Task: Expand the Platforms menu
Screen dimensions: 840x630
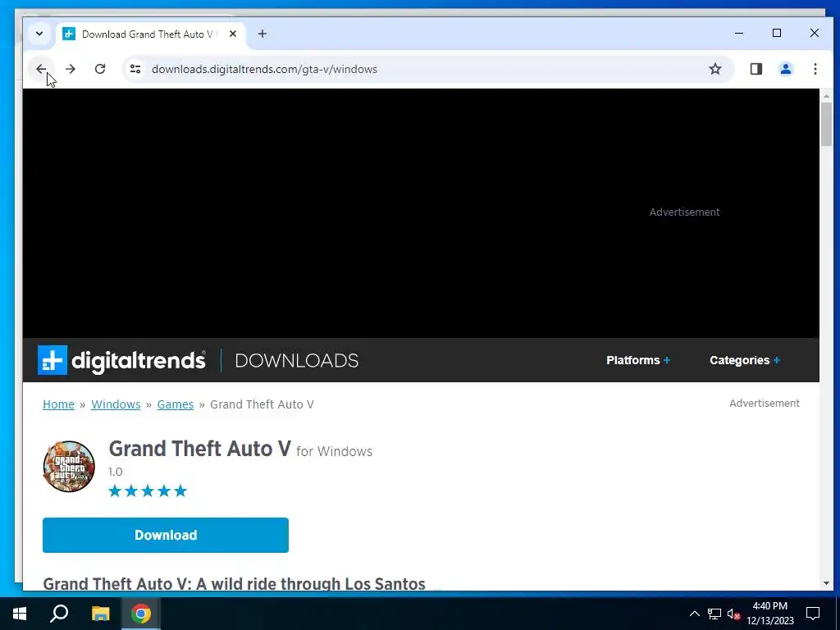Action: (x=638, y=361)
